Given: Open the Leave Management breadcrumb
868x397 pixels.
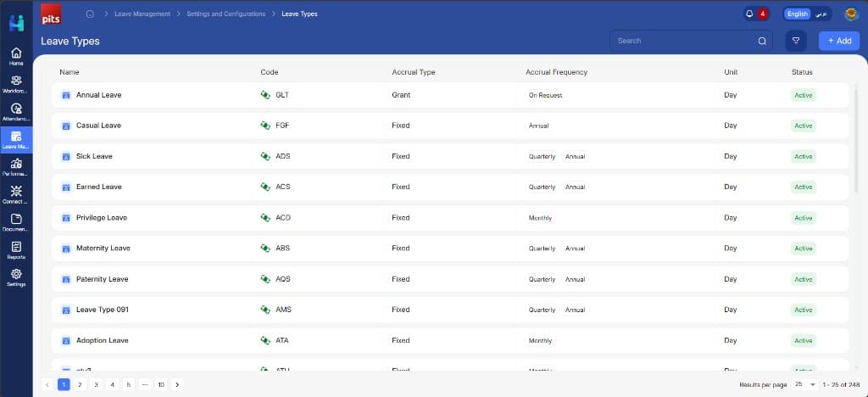Looking at the screenshot, I should (142, 14).
